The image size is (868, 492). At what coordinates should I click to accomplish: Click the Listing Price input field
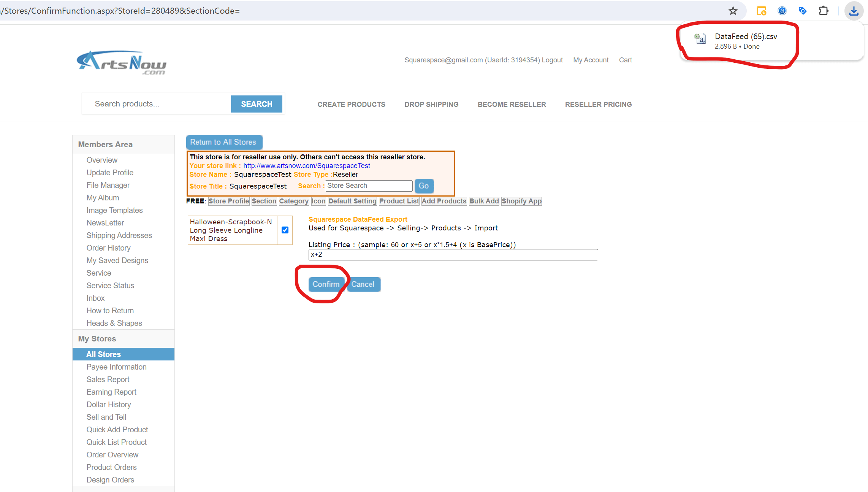[x=453, y=254]
